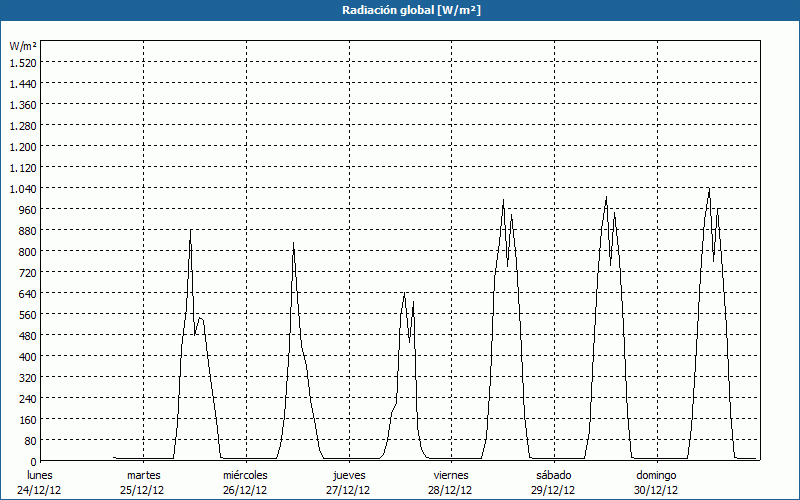Click the radiation peak after viernes
The image size is (800, 500).
pyautogui.click(x=503, y=200)
